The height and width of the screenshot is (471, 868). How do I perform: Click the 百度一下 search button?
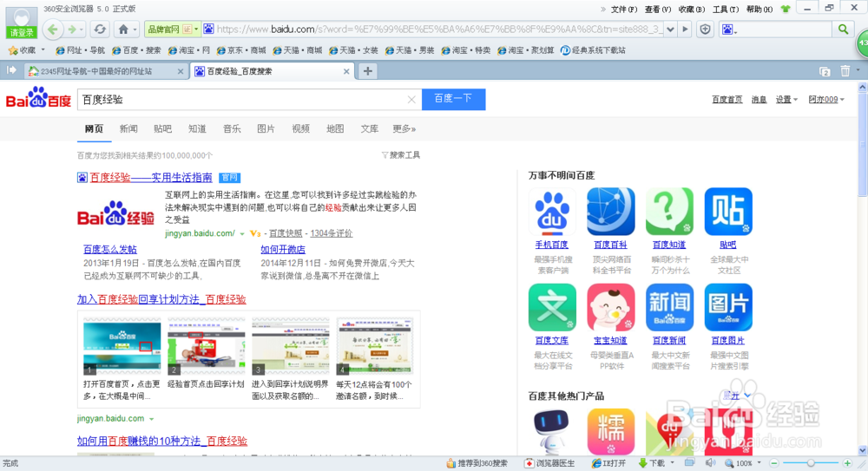[x=453, y=99]
